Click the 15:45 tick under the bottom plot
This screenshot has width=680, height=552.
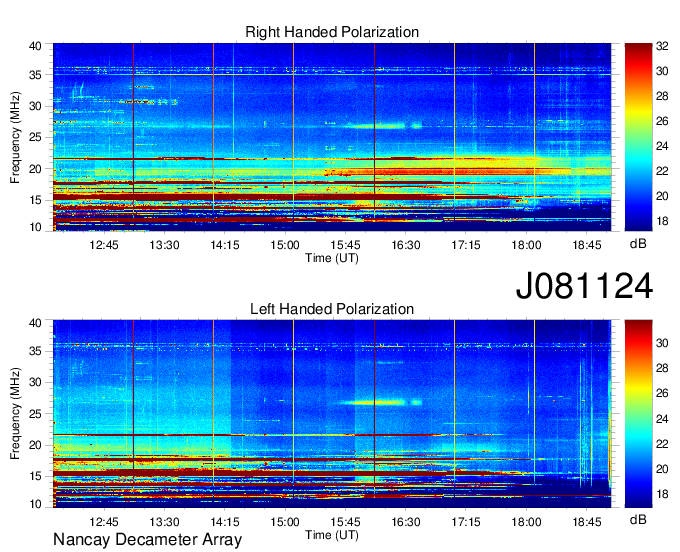345,522
